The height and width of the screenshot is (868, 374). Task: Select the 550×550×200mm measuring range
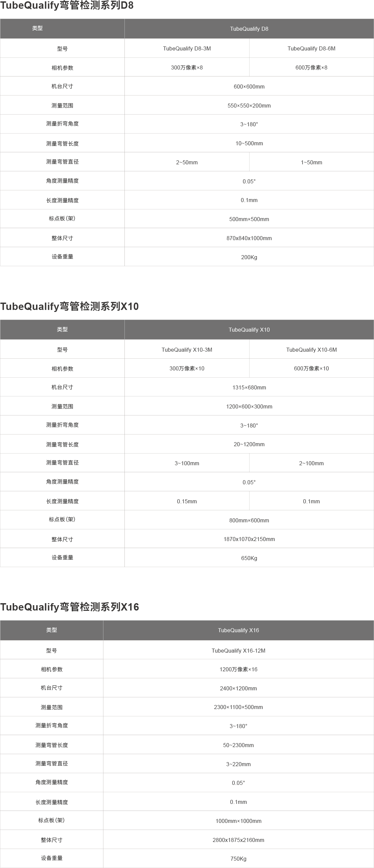[249, 106]
